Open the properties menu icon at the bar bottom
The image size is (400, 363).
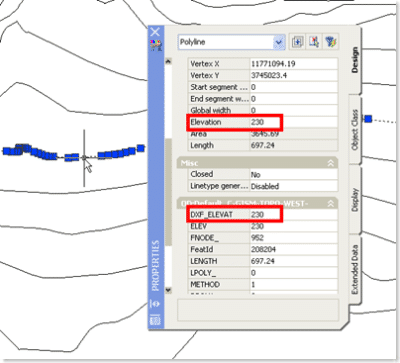(x=156, y=320)
